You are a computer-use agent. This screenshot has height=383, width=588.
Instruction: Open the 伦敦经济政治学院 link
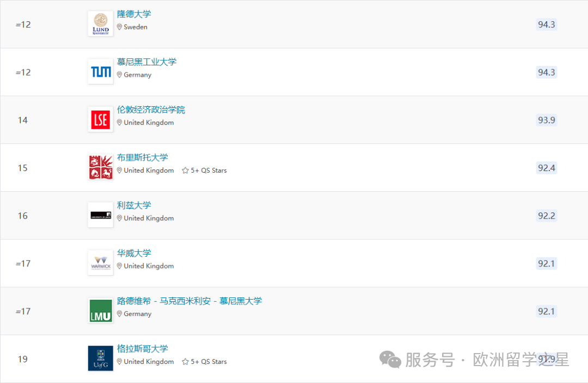[x=151, y=110]
